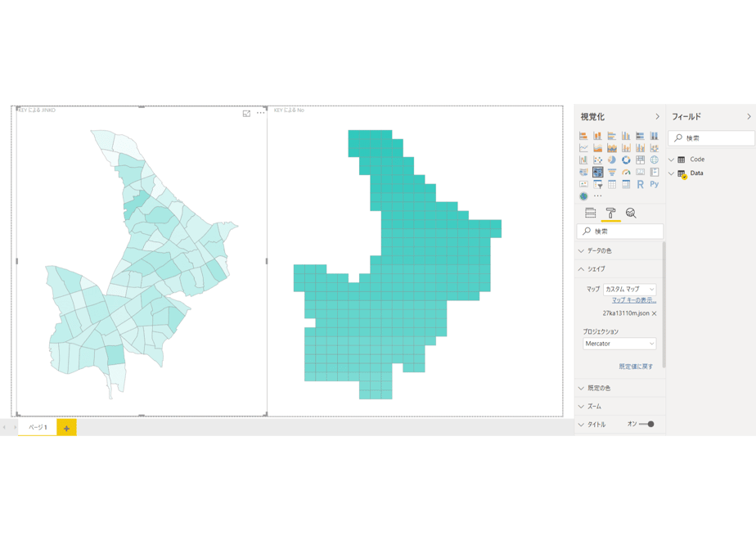This screenshot has height=540, width=756.
Task: Select the table visual
Action: tap(612, 184)
